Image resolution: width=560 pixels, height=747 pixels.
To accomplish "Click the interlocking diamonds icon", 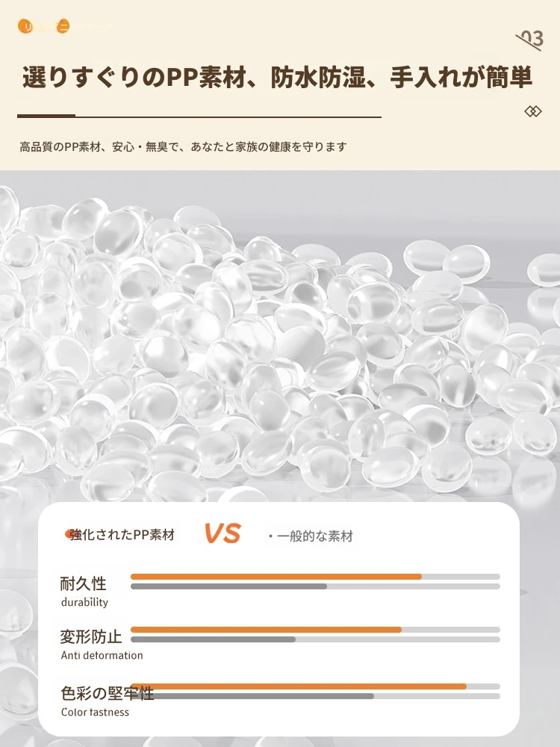I will click(x=533, y=111).
